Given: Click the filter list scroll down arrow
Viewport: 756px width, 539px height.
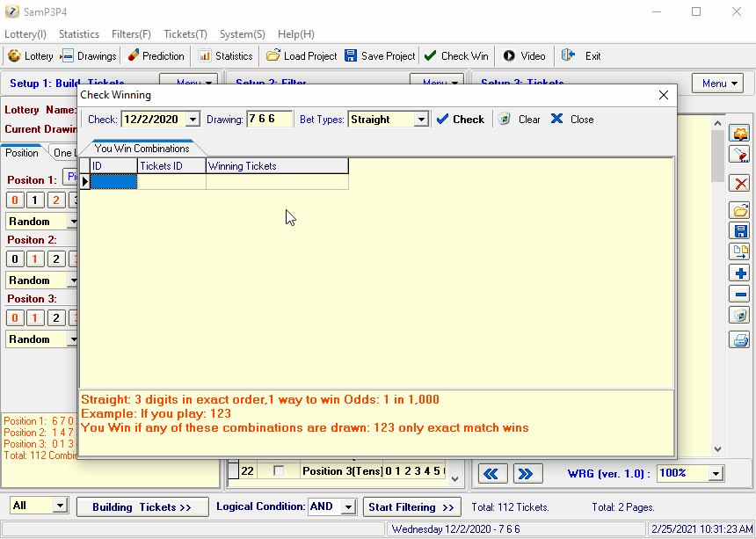Looking at the screenshot, I should 454,479.
